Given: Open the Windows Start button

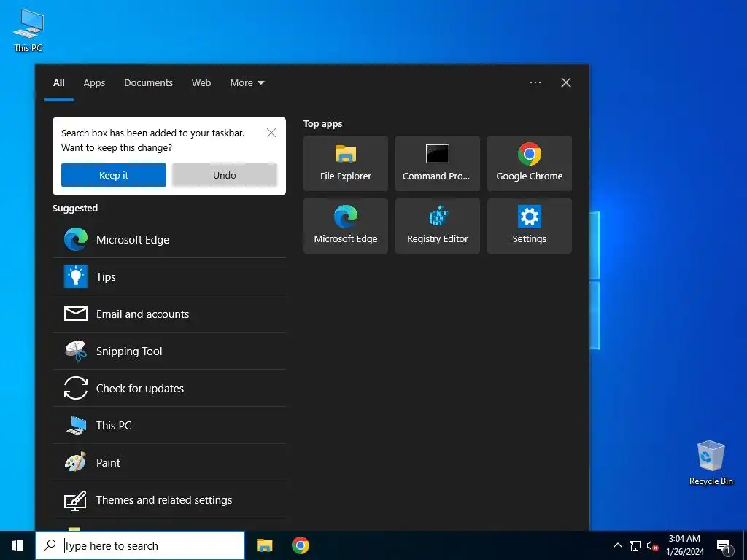Looking at the screenshot, I should click(x=18, y=545).
